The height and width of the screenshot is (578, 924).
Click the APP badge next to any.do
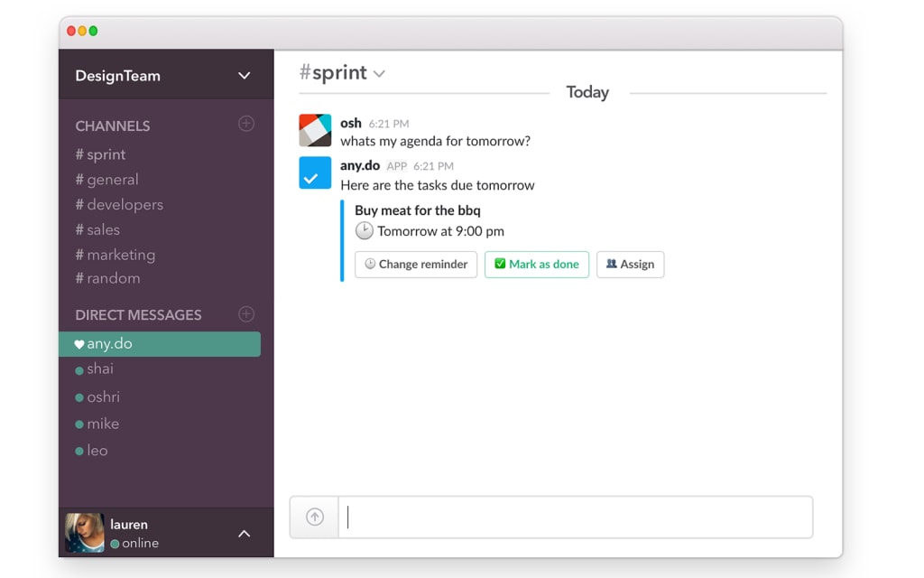click(x=397, y=166)
